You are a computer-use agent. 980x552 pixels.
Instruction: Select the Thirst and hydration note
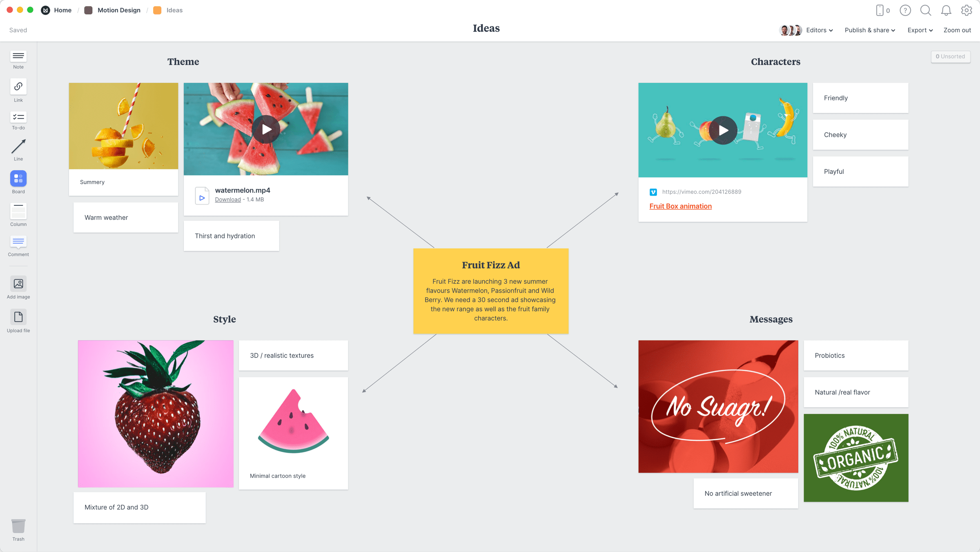(232, 236)
